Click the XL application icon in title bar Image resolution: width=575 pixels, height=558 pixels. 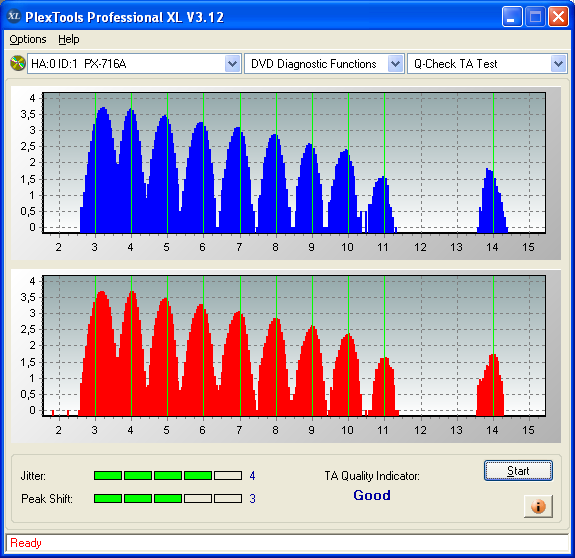[14, 16]
